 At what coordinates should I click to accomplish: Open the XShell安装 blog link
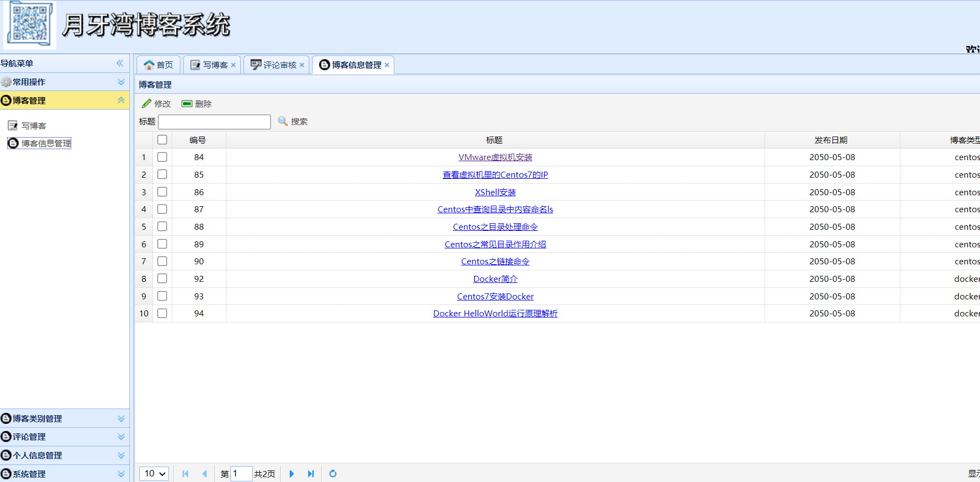pos(495,192)
